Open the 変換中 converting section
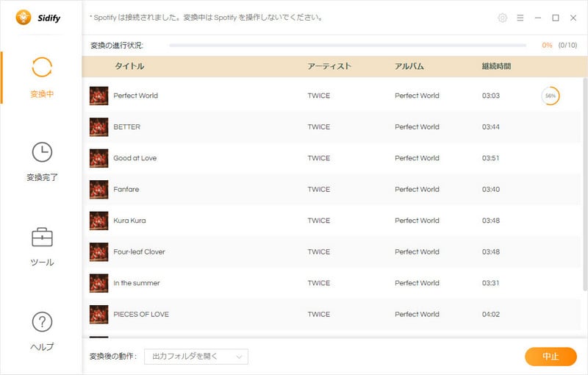 coord(42,78)
